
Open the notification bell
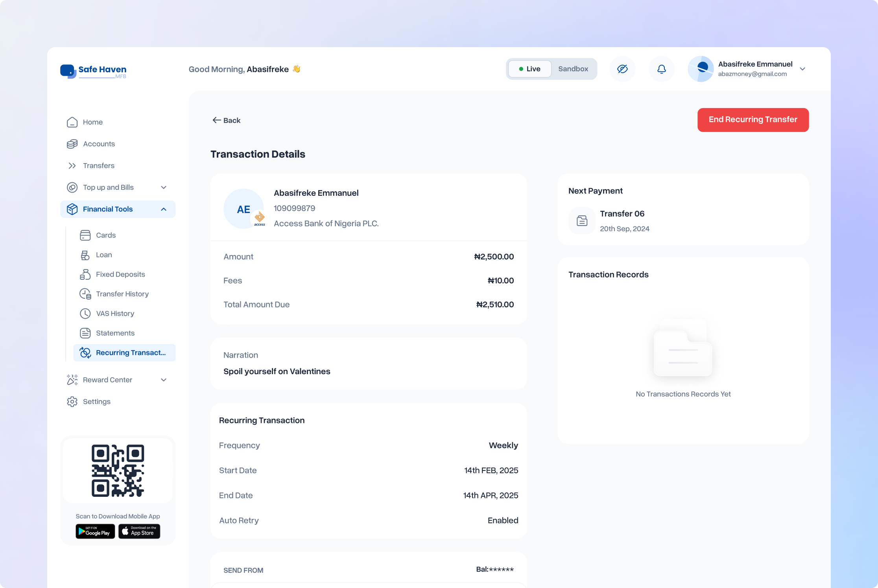(x=661, y=69)
